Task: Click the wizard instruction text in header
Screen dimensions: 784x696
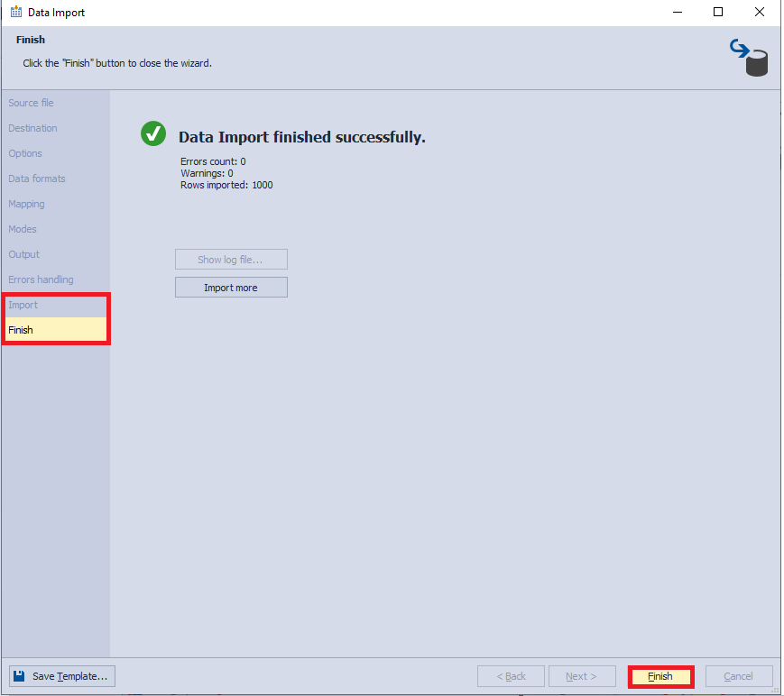Action: (117, 63)
